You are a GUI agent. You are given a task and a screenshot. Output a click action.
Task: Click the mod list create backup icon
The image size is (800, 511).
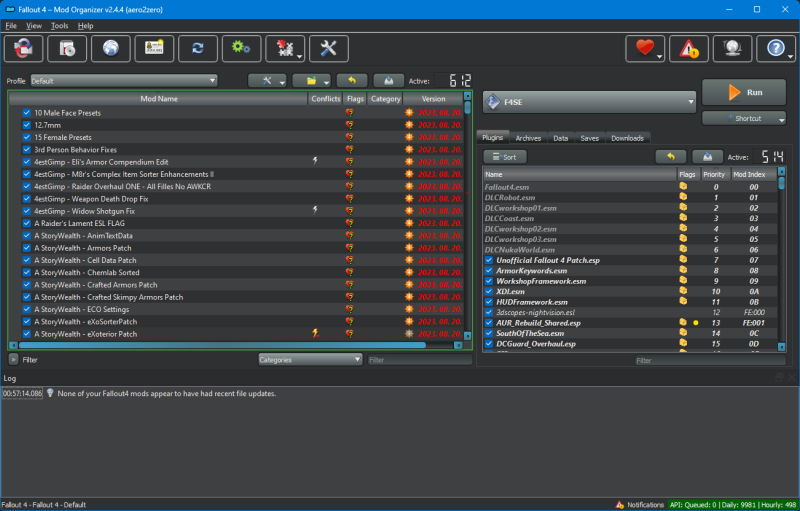(x=389, y=81)
